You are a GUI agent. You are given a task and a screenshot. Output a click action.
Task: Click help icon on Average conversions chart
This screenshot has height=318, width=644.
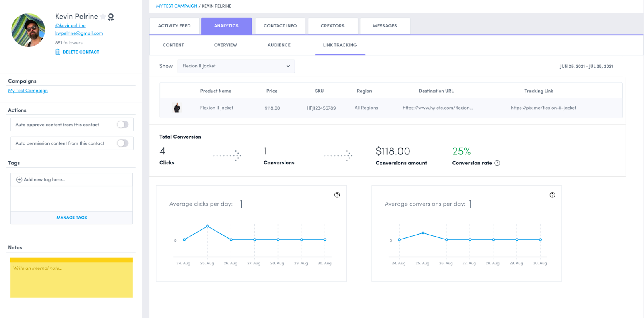point(553,195)
